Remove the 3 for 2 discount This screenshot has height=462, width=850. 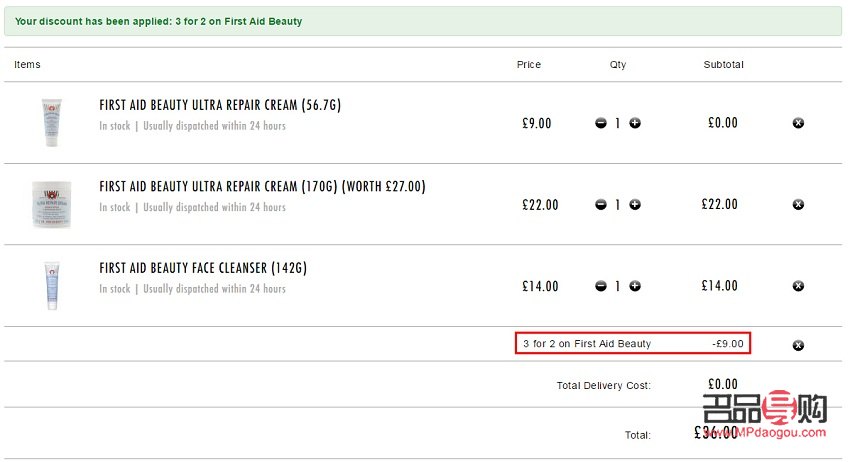(x=798, y=345)
